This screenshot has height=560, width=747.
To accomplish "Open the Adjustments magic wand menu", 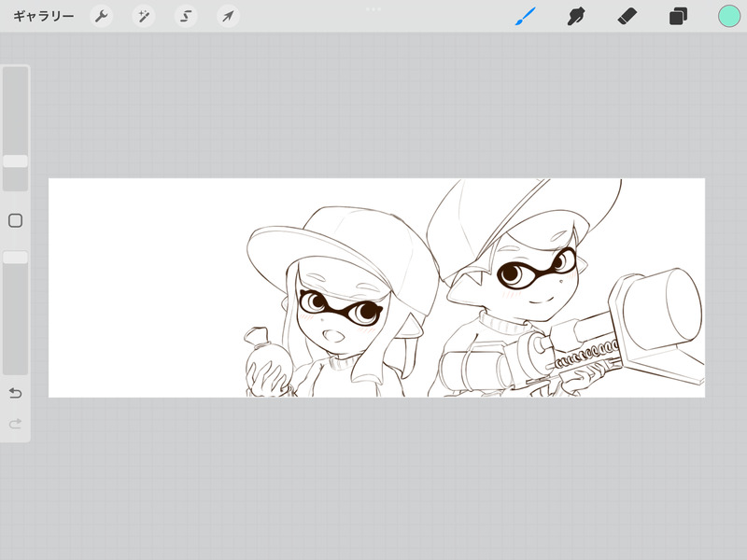I will point(144,17).
